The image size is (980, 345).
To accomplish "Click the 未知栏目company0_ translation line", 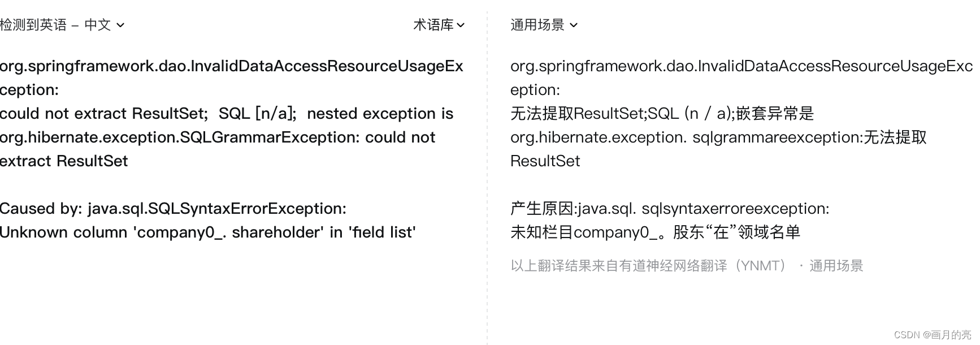I will point(656,232).
